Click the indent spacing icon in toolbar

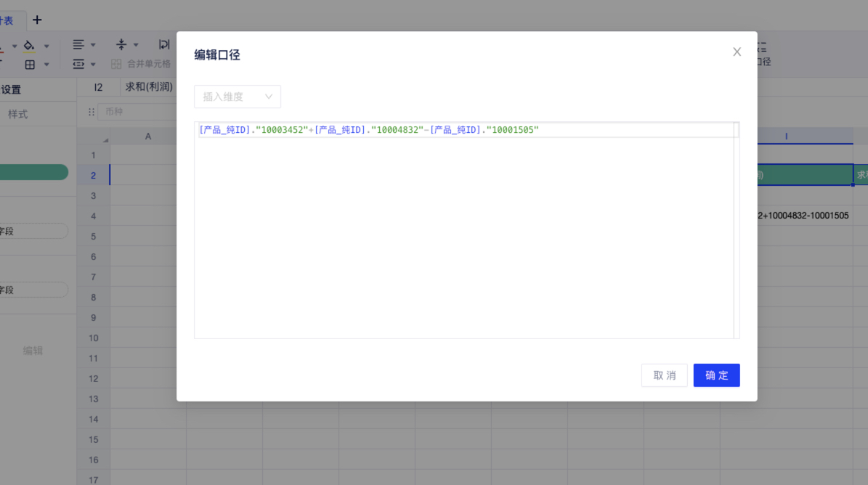78,64
